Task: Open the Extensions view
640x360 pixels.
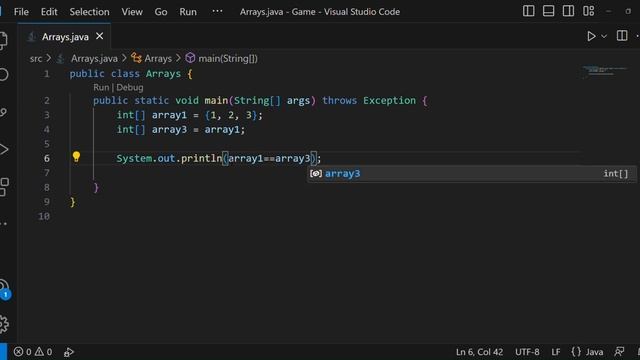Action: (x=4, y=187)
